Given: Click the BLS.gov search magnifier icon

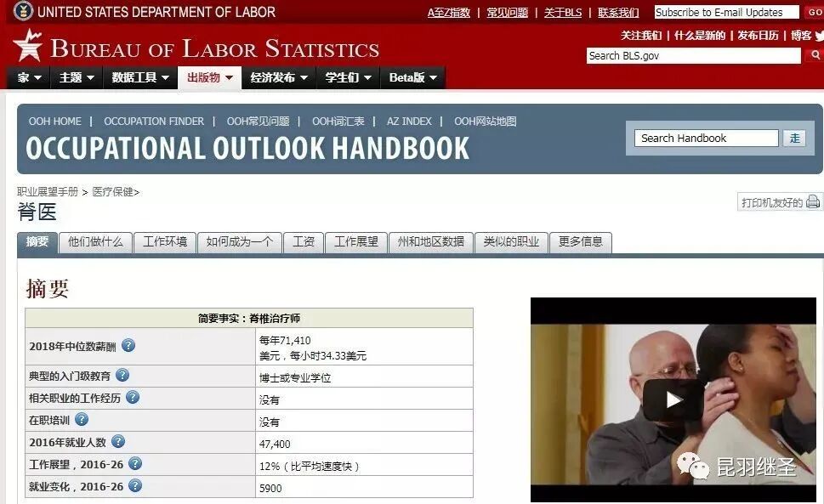Looking at the screenshot, I should (815, 54).
